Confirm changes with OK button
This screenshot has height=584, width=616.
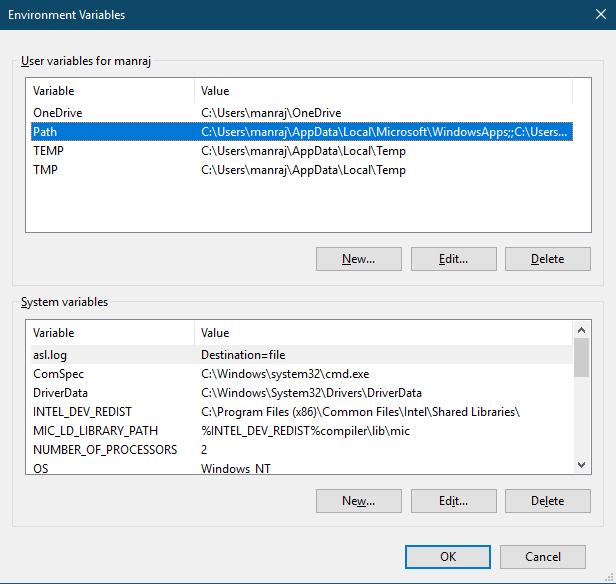[x=448, y=557]
